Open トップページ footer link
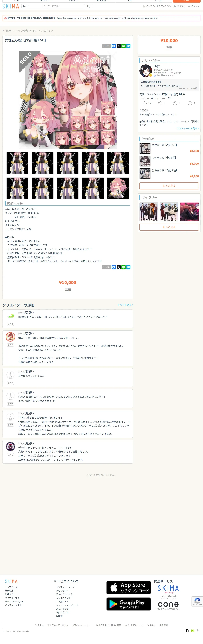 11,587
